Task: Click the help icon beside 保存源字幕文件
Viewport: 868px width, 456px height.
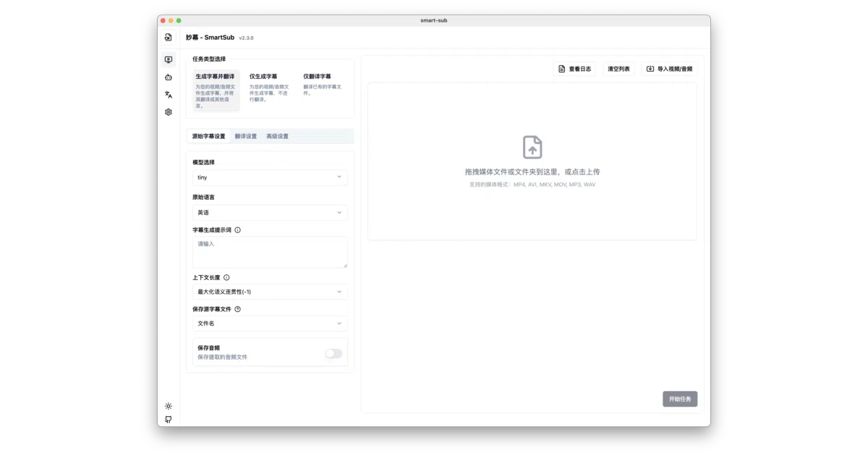Action: click(x=238, y=309)
